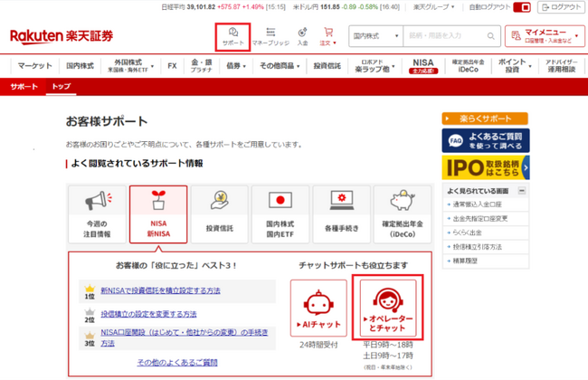Open the アドバイザー運用相談 menu item
This screenshot has height=380, width=588.
[562, 66]
